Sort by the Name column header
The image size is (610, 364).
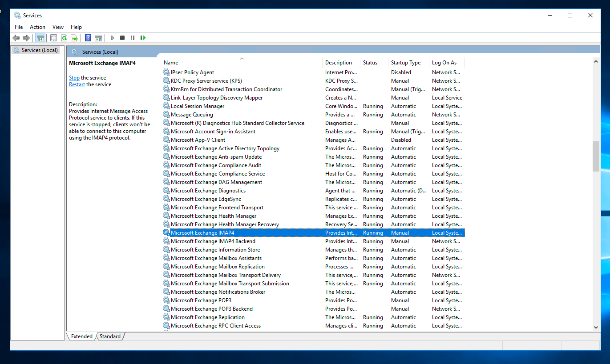[x=242, y=63]
